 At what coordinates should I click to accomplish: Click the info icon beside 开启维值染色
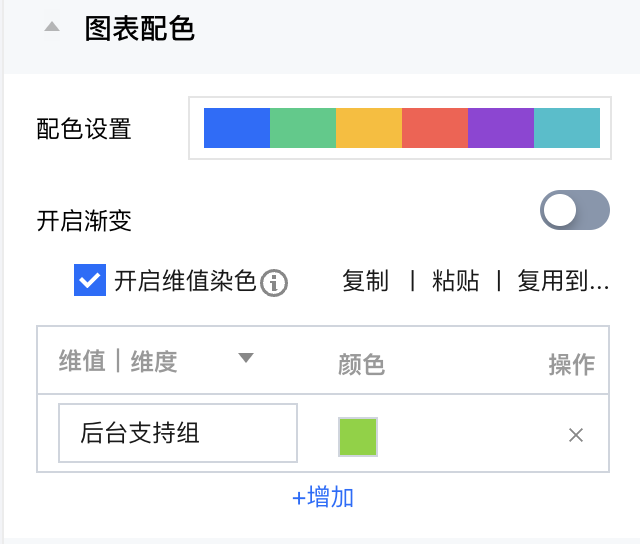coord(274,284)
